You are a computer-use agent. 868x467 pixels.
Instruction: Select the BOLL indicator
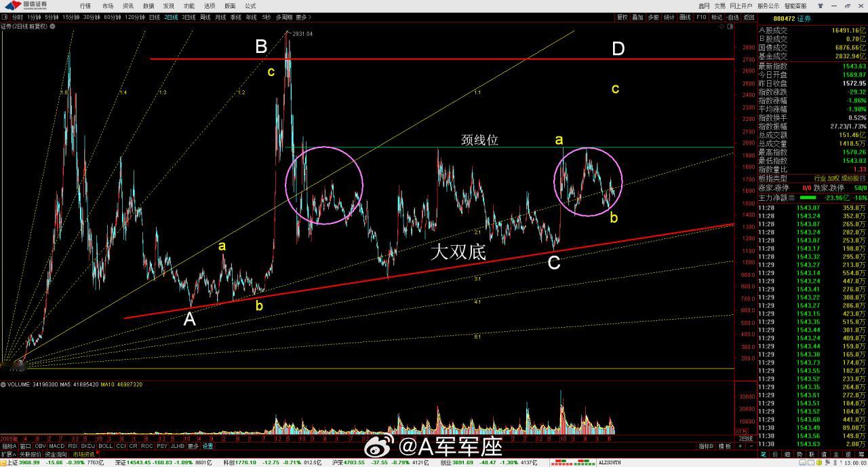coord(105,447)
